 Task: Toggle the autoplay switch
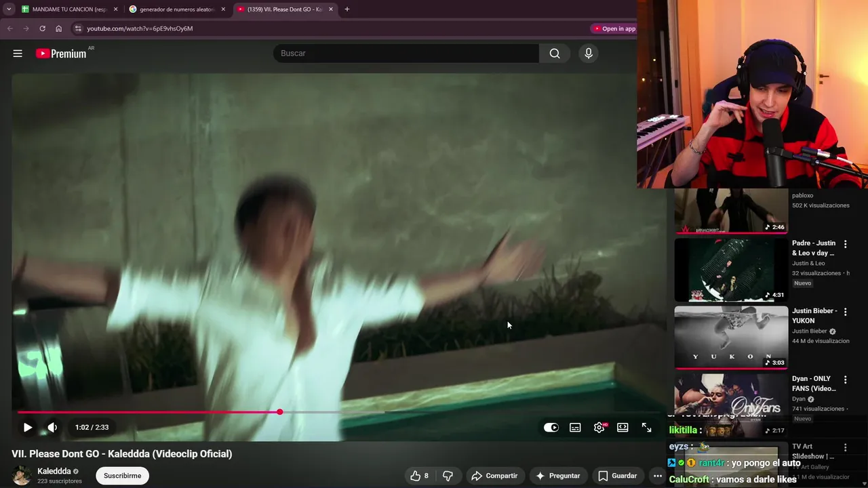coord(551,428)
